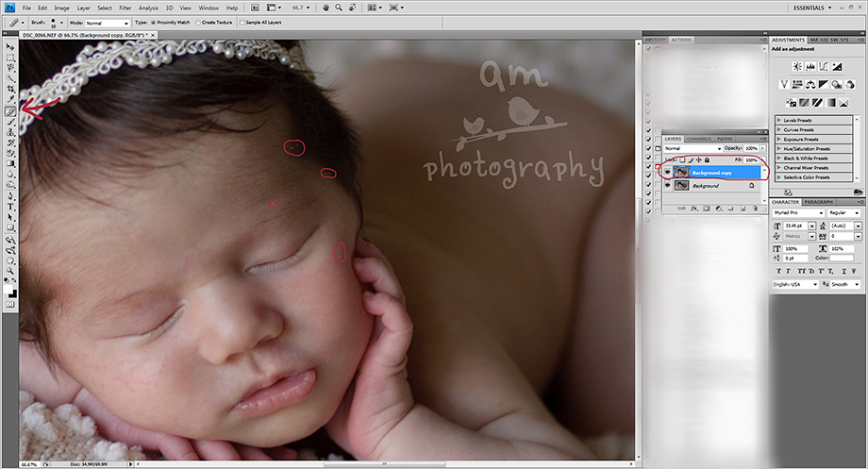The height and width of the screenshot is (469, 868).
Task: Launch Bridge from the application bar
Action: click(255, 8)
